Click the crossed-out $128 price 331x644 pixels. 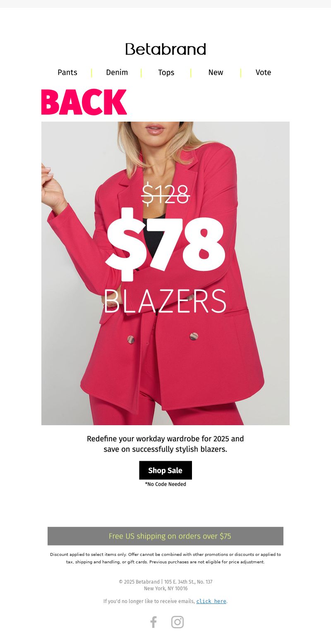click(165, 194)
